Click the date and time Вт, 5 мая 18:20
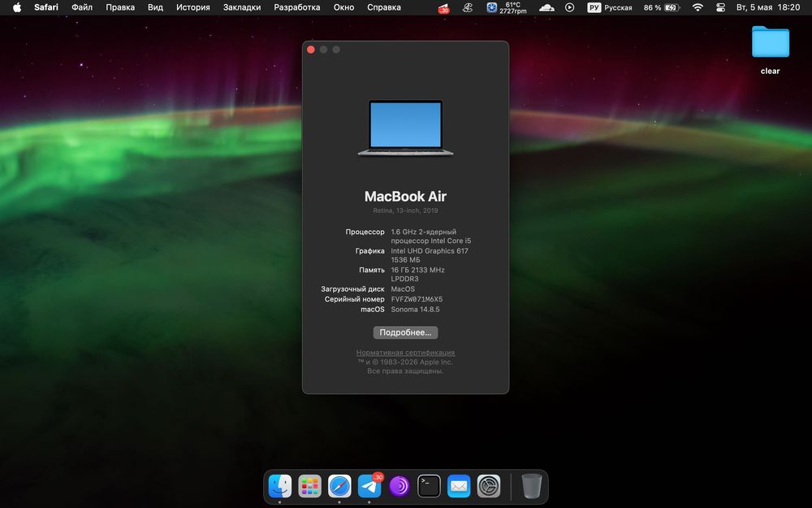812x508 pixels. click(x=768, y=7)
